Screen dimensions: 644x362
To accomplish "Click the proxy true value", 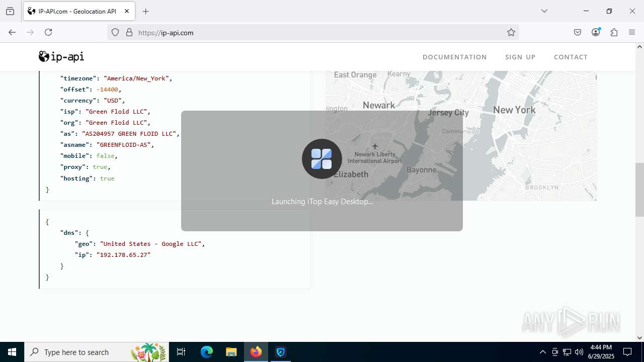I will 100,167.
